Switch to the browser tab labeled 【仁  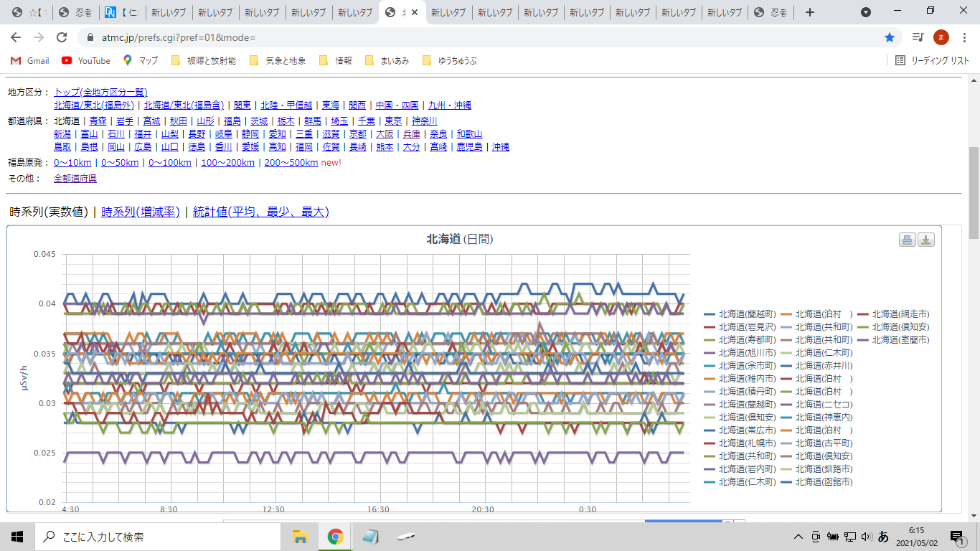pyautogui.click(x=123, y=12)
